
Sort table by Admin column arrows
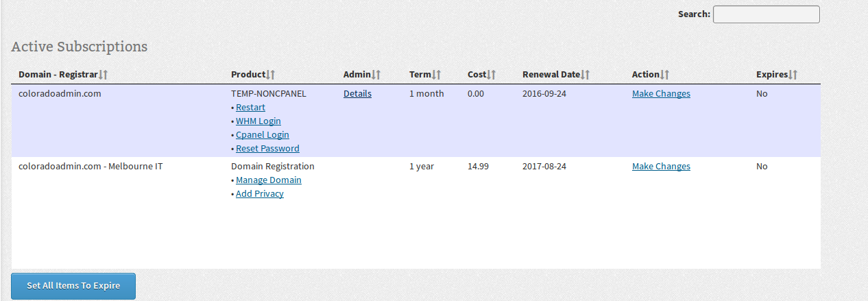pos(376,75)
